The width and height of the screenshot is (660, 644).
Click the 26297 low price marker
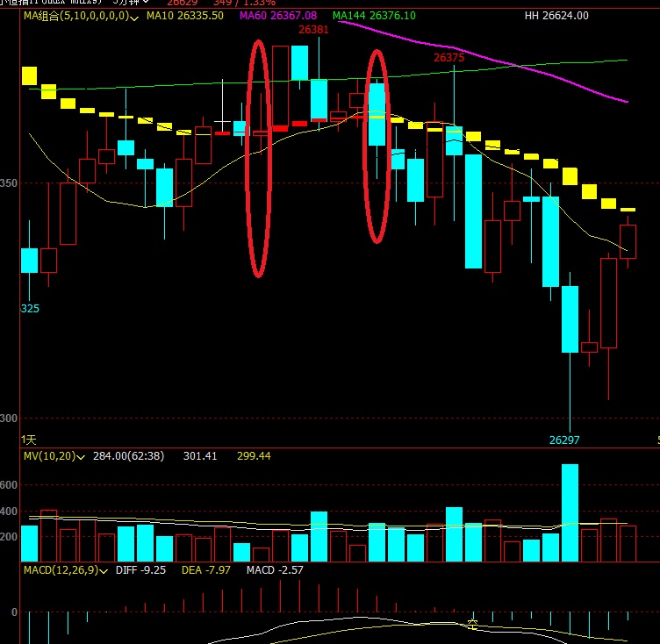pos(564,439)
